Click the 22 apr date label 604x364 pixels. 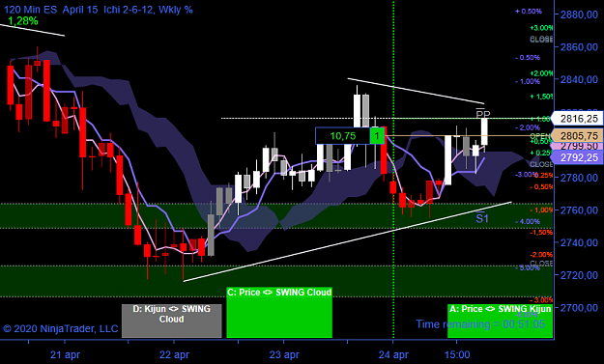174,354
